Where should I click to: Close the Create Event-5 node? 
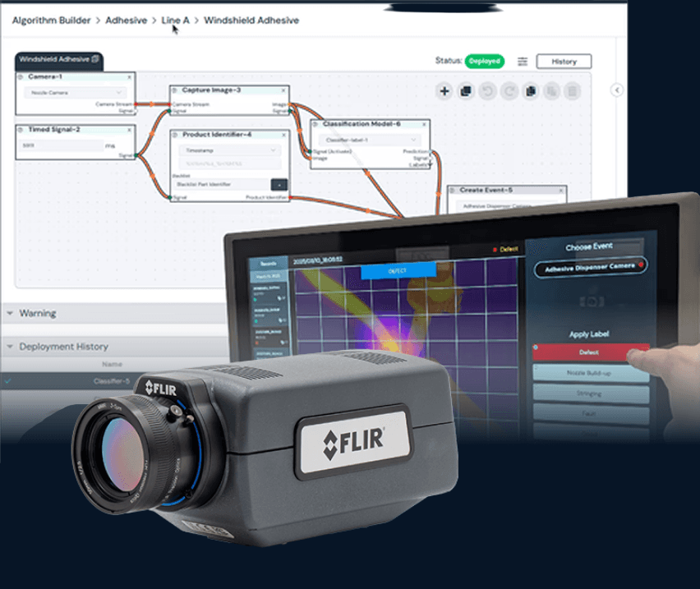tap(561, 191)
